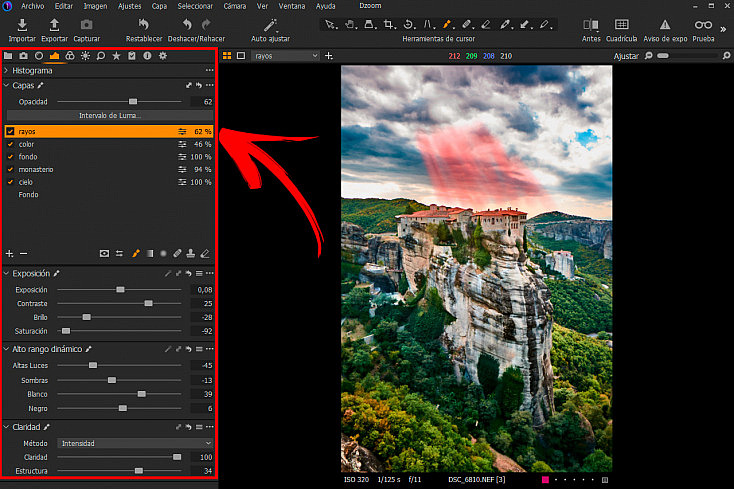Open the Capa menu
Image resolution: width=734 pixels, height=489 pixels.
click(159, 6)
